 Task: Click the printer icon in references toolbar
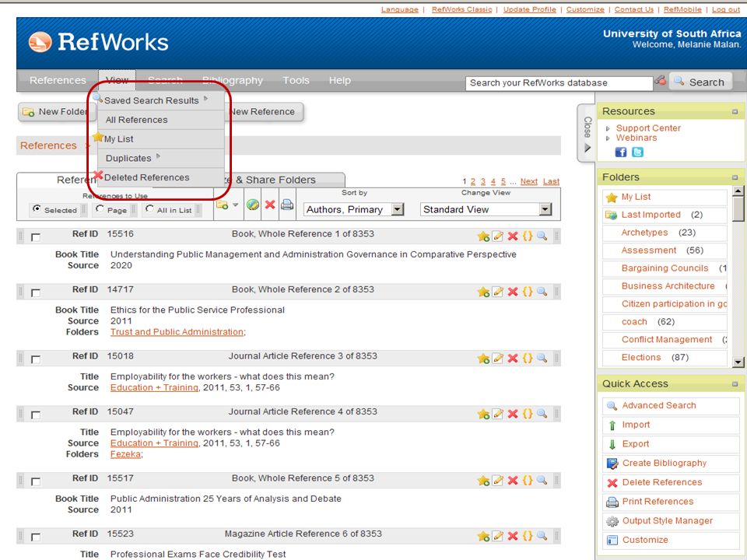pyautogui.click(x=287, y=205)
